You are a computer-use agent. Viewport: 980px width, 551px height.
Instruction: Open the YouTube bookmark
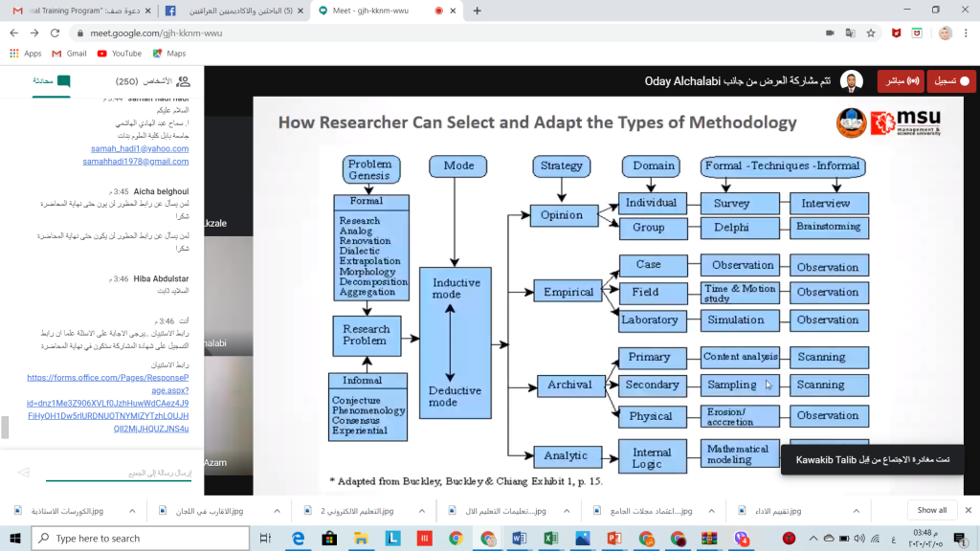pos(119,54)
